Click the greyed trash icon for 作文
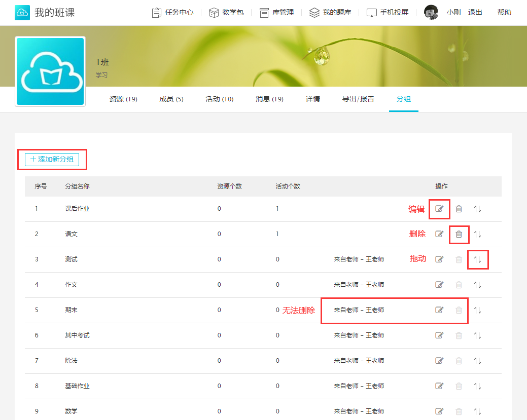 (x=459, y=285)
